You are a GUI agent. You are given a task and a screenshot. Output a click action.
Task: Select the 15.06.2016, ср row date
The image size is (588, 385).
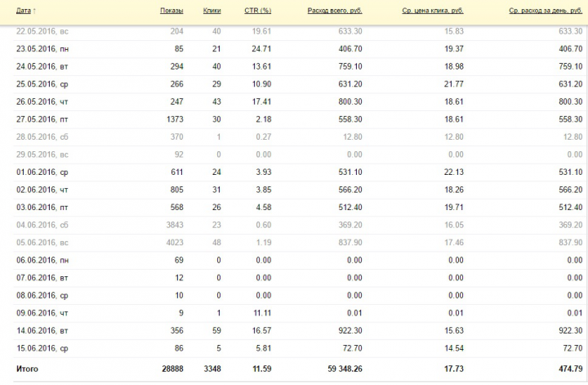(42, 348)
